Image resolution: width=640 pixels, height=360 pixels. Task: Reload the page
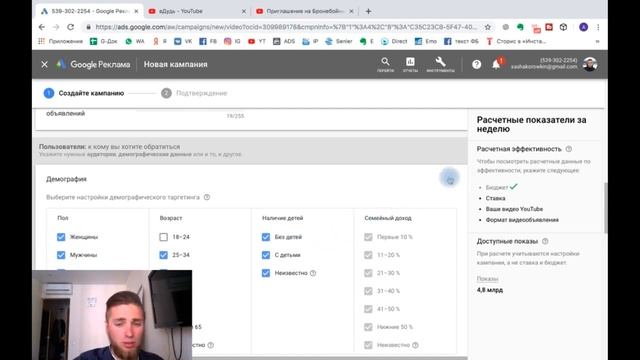point(71,27)
